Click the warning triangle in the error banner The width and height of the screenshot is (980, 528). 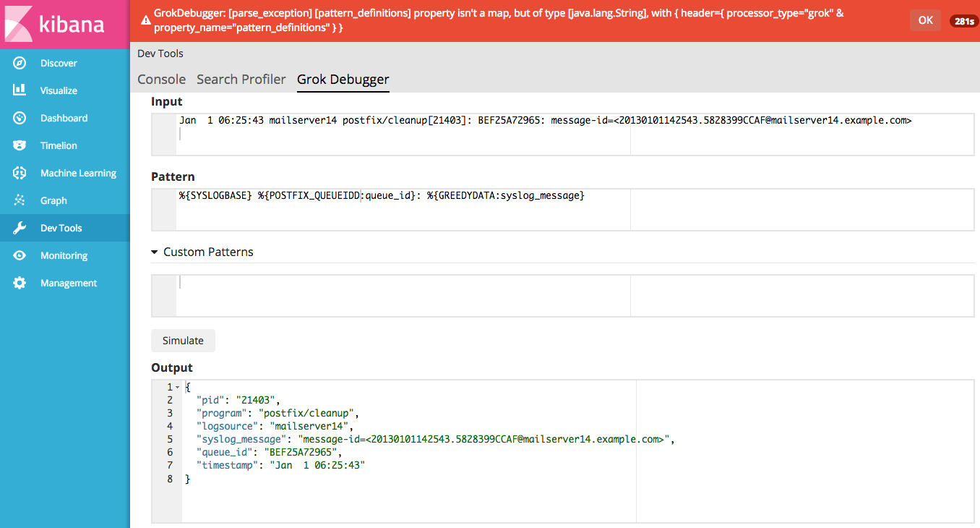(144, 20)
